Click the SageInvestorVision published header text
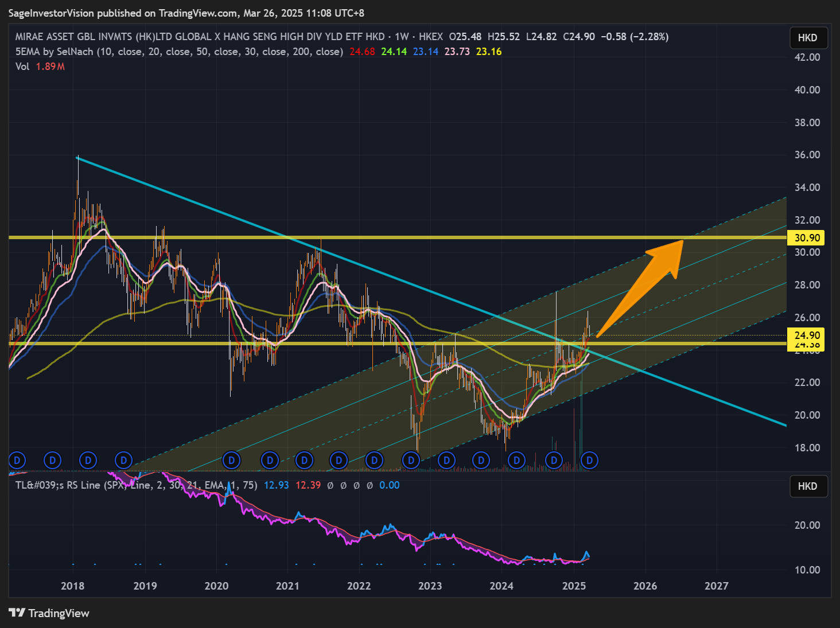The image size is (840, 628). [x=186, y=13]
